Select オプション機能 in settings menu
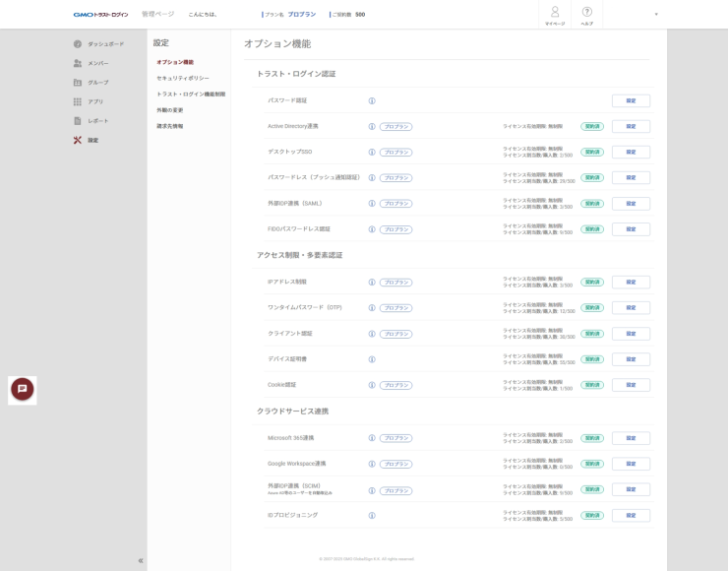The image size is (728, 571). (175, 62)
